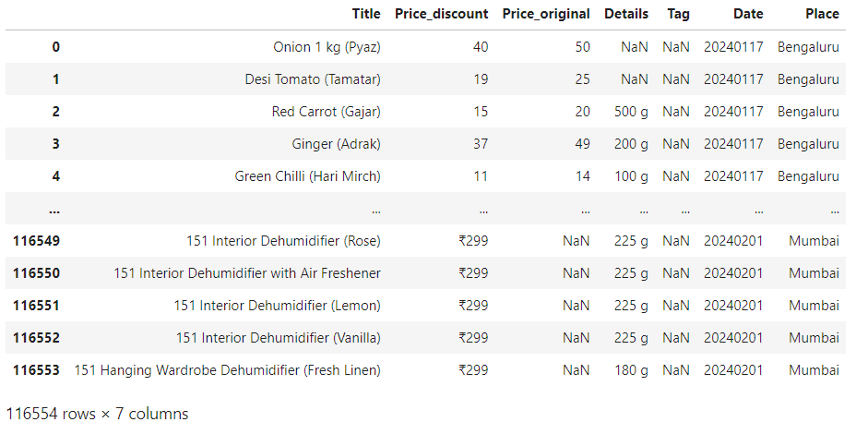Click the Date column header
The height and width of the screenshot is (422, 868).
748,14
